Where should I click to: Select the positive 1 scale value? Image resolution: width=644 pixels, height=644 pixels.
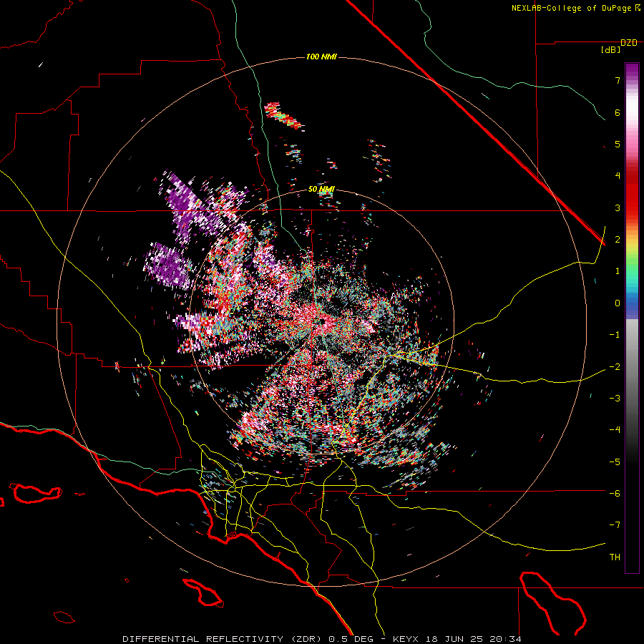point(618,271)
